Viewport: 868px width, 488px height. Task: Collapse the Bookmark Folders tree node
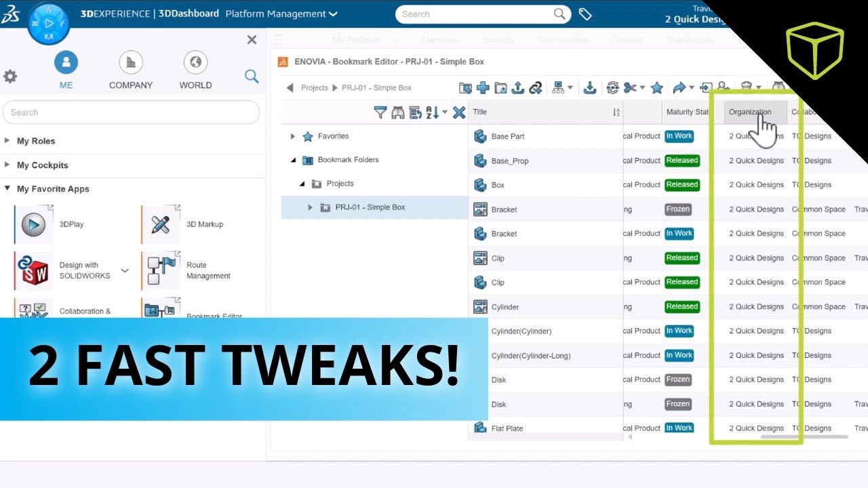293,160
